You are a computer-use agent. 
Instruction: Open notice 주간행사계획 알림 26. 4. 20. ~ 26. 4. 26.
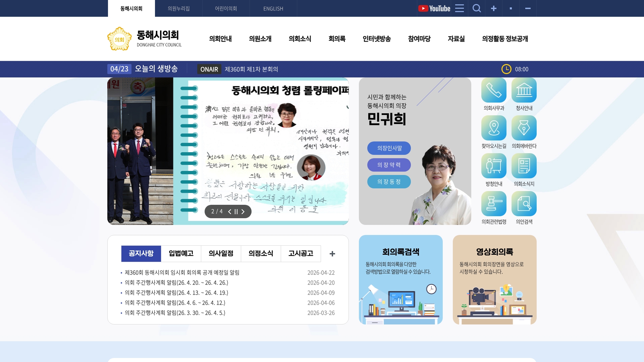(x=176, y=283)
